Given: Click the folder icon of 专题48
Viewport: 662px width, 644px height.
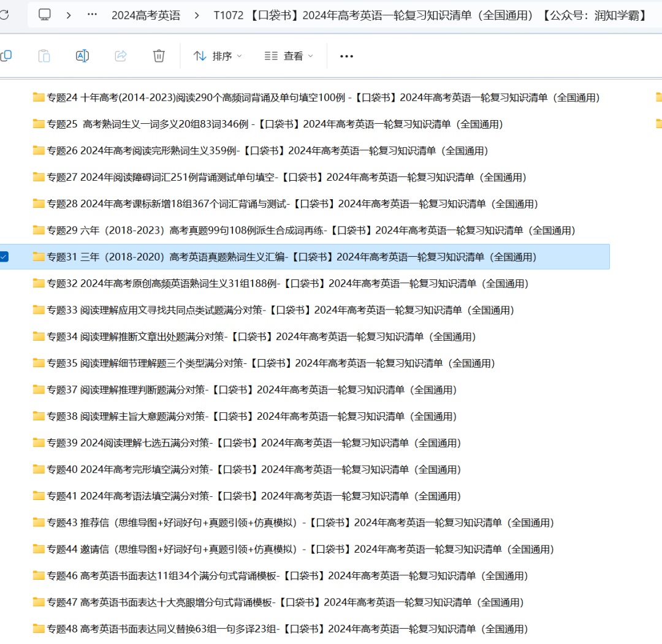Looking at the screenshot, I should [39, 629].
